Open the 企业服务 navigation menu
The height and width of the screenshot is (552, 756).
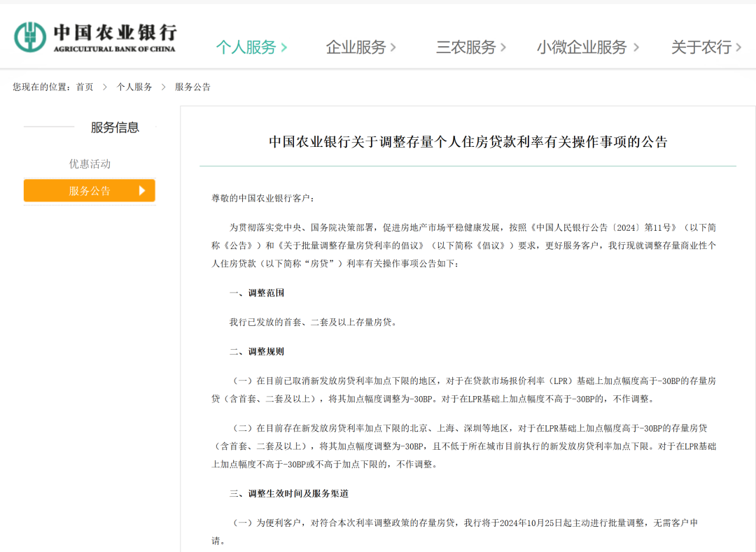coord(361,47)
